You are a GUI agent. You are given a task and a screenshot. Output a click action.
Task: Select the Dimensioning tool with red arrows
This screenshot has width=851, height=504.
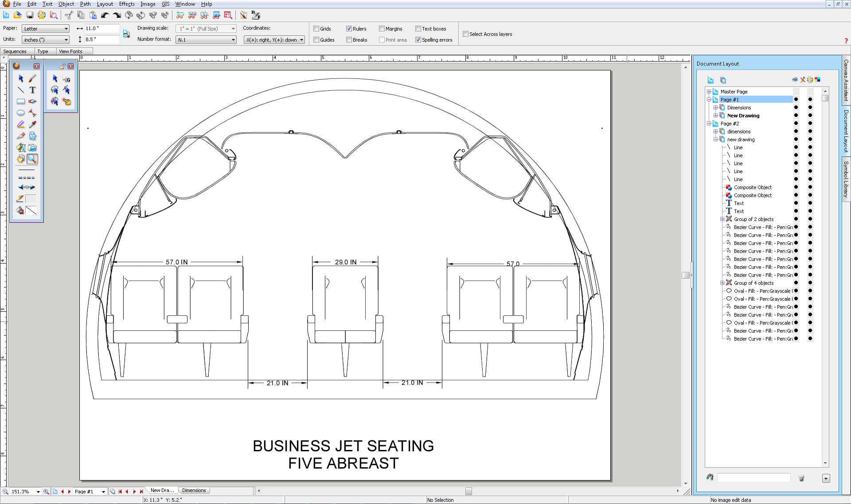coord(32,113)
